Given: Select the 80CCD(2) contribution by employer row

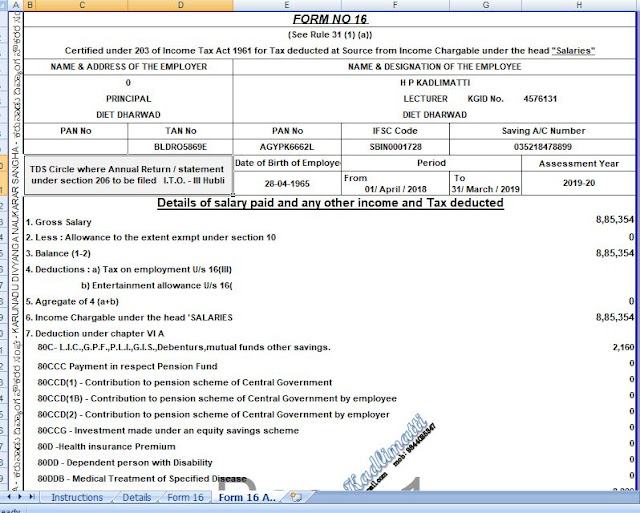Looking at the screenshot, I should point(213,415).
